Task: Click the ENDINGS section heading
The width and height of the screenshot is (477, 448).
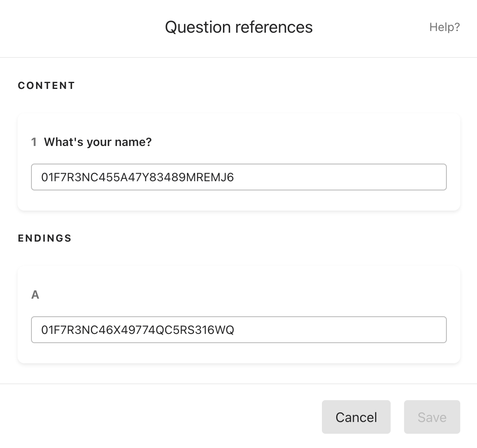Action: click(x=45, y=238)
